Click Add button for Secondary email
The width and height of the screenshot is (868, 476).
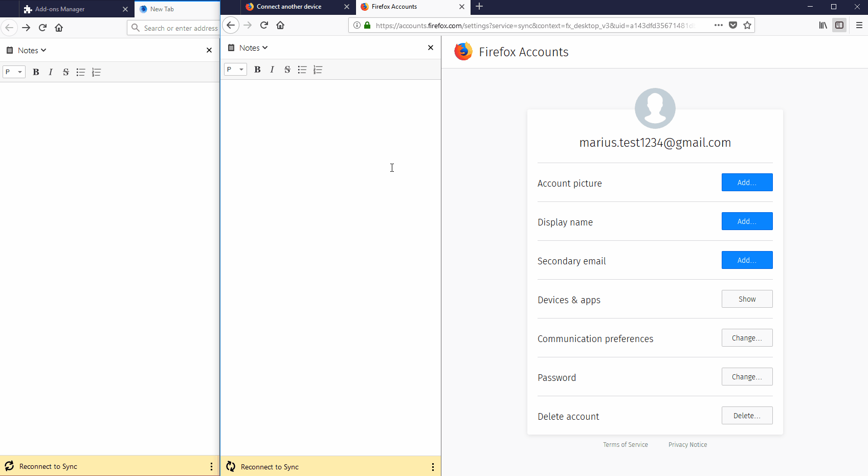tap(747, 260)
